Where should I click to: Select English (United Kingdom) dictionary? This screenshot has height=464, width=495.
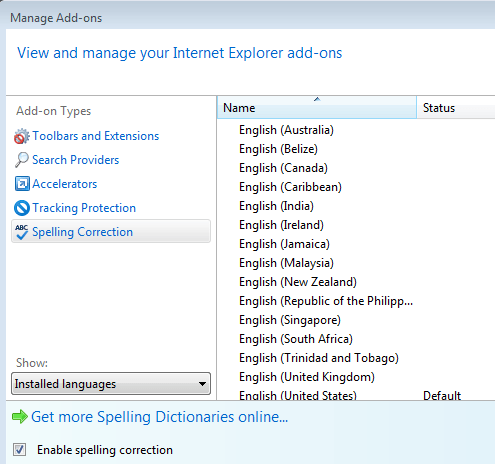tap(307, 377)
